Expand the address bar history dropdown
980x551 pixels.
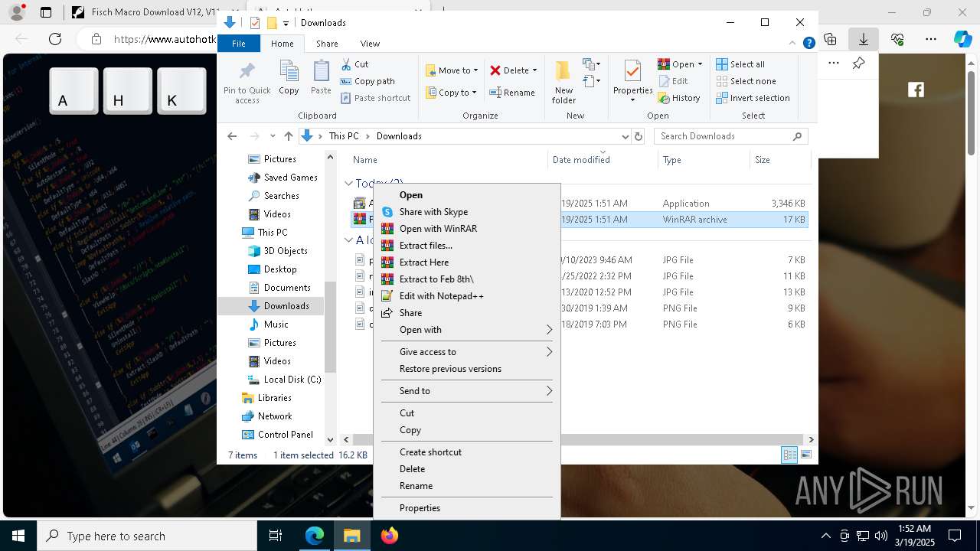[625, 136]
